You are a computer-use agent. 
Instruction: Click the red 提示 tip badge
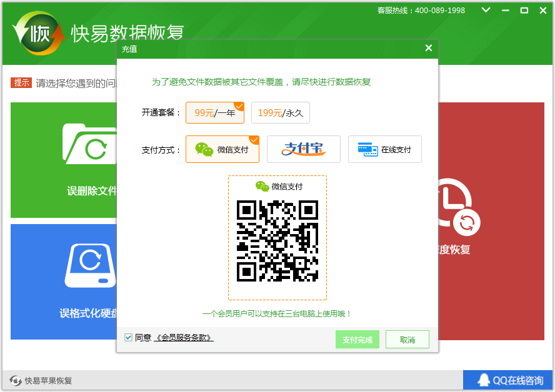pos(21,83)
